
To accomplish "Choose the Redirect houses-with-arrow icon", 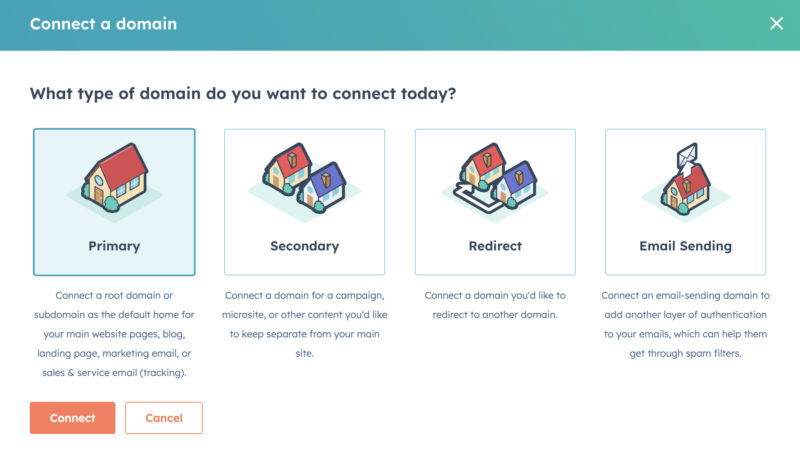I will tap(495, 180).
